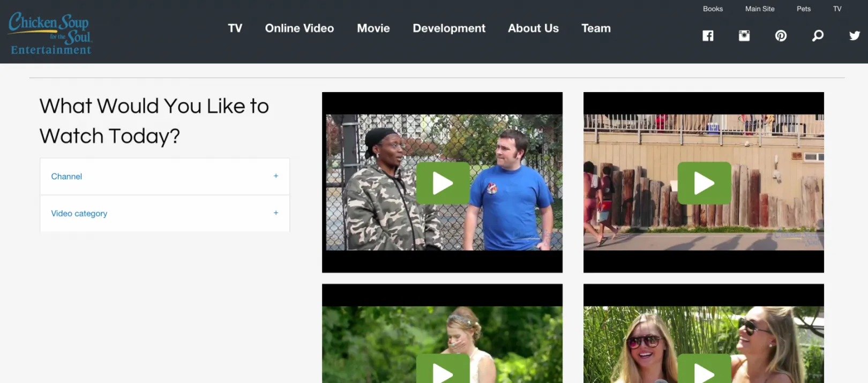Image resolution: width=868 pixels, height=383 pixels.
Task: Open the Facebook page icon
Action: point(708,36)
